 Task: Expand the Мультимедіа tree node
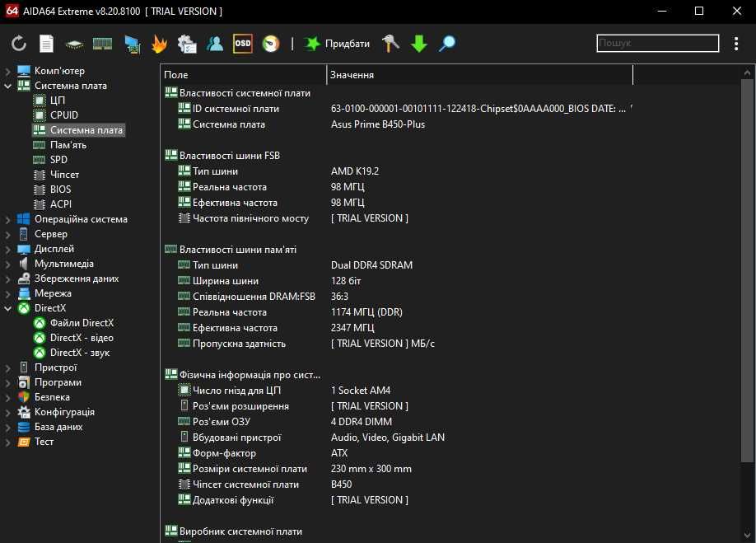click(7, 264)
